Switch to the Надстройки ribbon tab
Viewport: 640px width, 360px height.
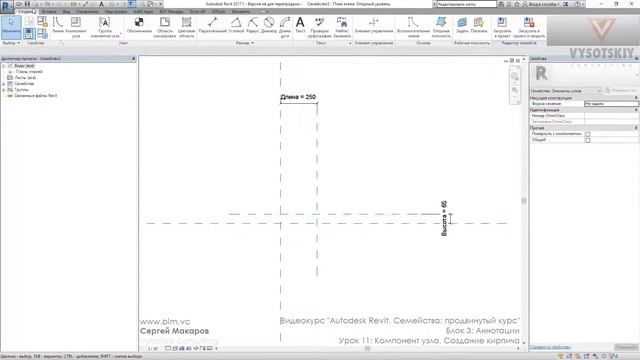click(x=116, y=11)
